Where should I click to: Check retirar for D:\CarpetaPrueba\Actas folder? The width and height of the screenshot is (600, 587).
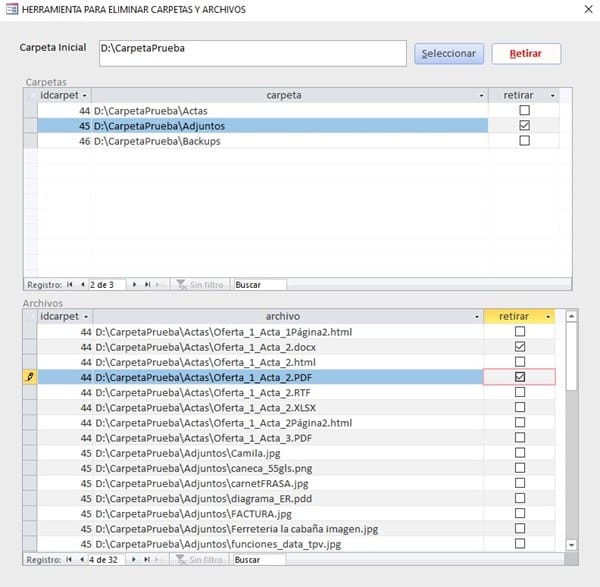pyautogui.click(x=524, y=111)
